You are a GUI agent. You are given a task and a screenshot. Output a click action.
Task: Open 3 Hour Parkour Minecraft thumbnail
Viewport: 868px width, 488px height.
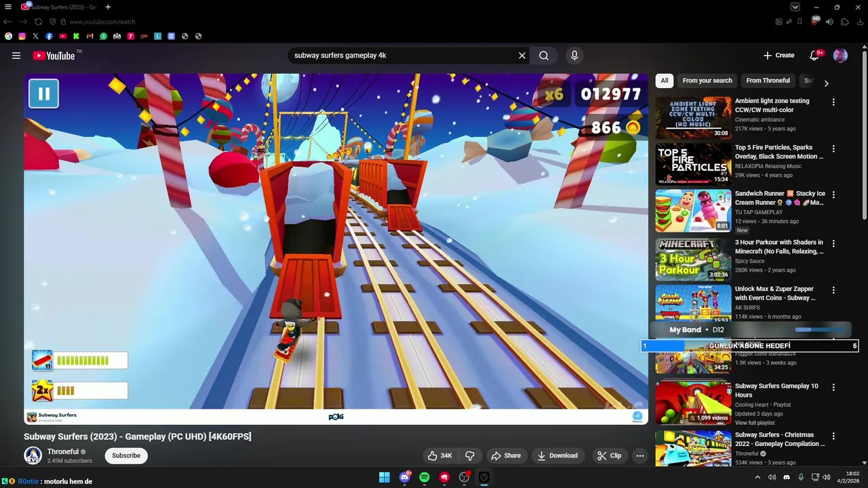click(x=693, y=260)
